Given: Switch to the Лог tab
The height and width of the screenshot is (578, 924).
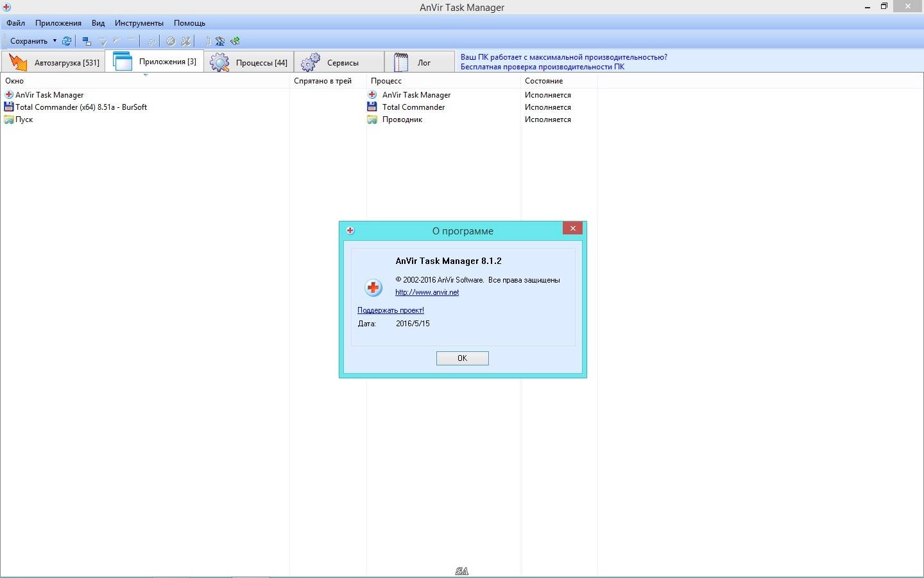Looking at the screenshot, I should click(420, 62).
